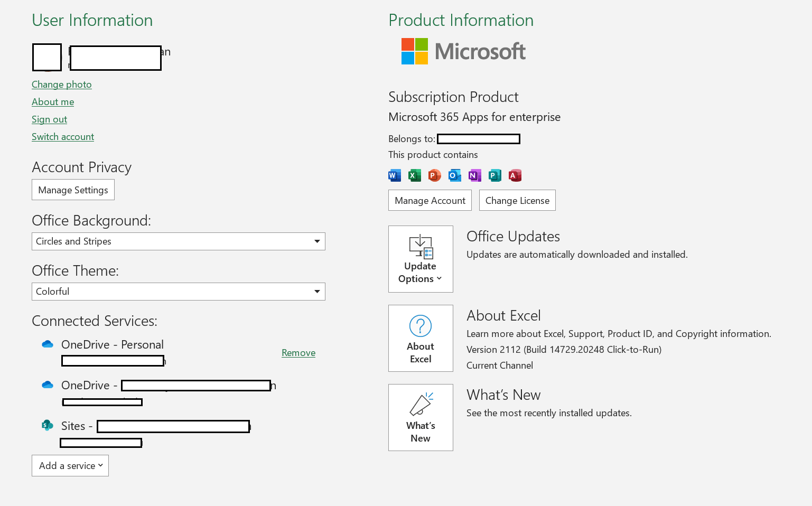The image size is (812, 506).
Task: Remove the OneDrive - Personal service
Action: [x=298, y=353]
